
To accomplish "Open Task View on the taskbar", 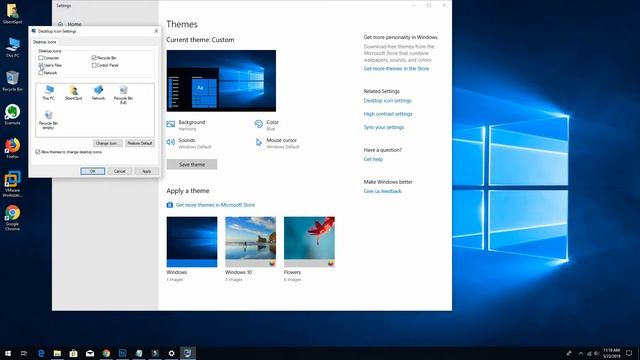I will click(24, 353).
